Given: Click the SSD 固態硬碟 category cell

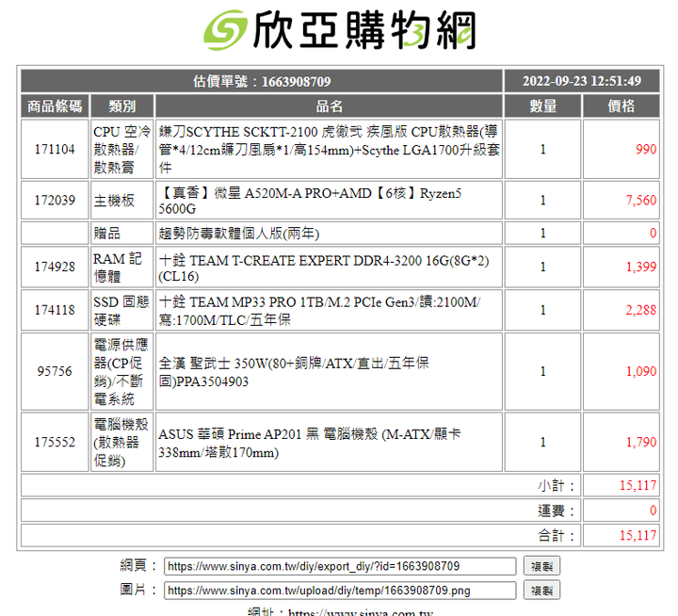Looking at the screenshot, I should point(121,310).
